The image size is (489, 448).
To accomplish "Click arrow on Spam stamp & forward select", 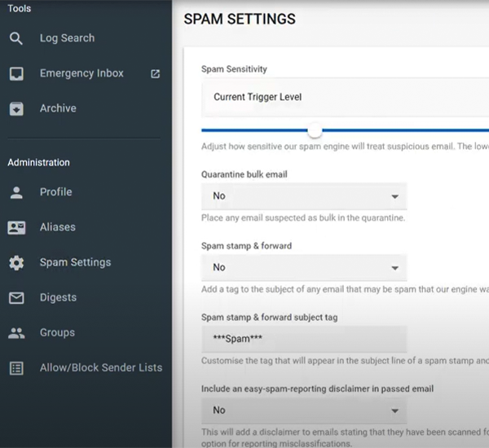I will click(394, 268).
